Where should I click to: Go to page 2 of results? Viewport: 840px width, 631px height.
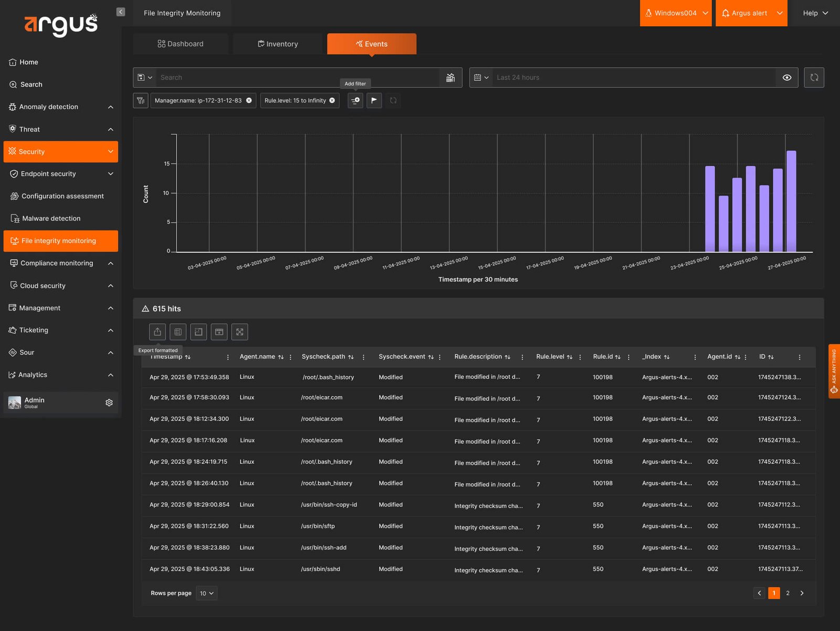(787, 593)
